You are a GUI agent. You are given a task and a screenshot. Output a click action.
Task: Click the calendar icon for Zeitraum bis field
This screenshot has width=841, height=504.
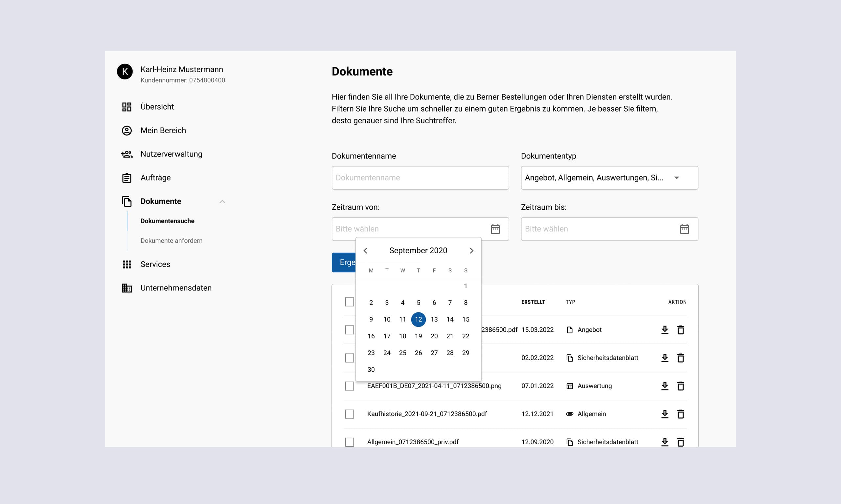tap(684, 229)
